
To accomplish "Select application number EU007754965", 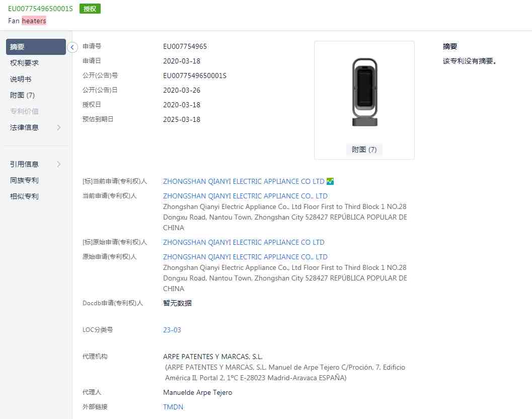I will (185, 46).
